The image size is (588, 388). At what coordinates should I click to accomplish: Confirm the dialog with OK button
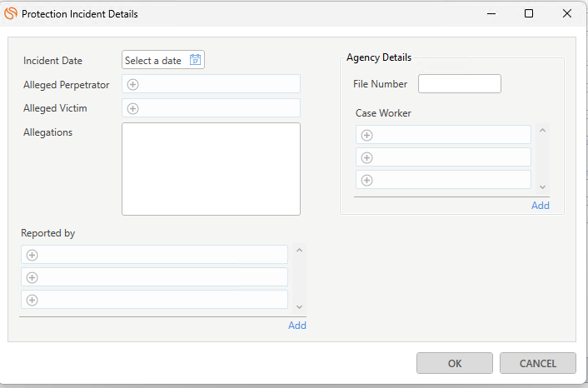tap(455, 363)
